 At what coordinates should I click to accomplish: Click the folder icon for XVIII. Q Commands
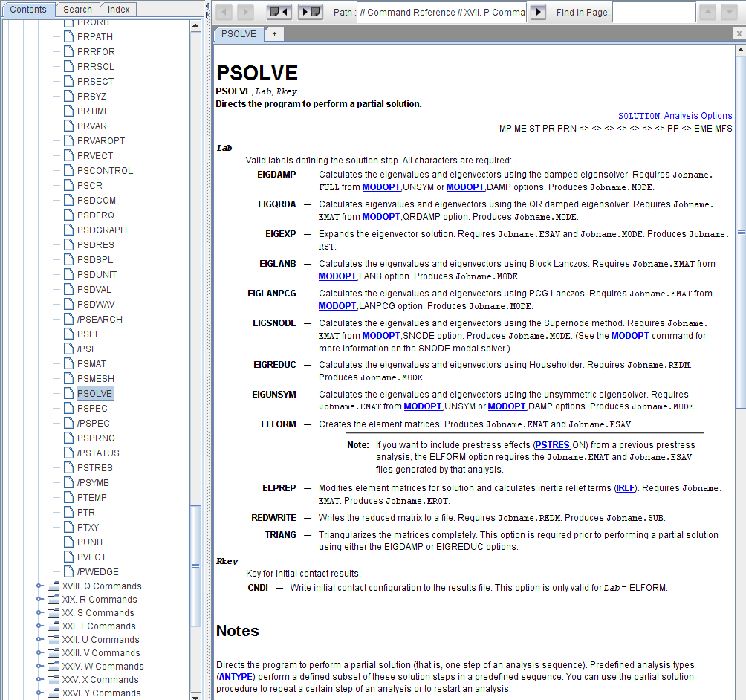point(53,586)
